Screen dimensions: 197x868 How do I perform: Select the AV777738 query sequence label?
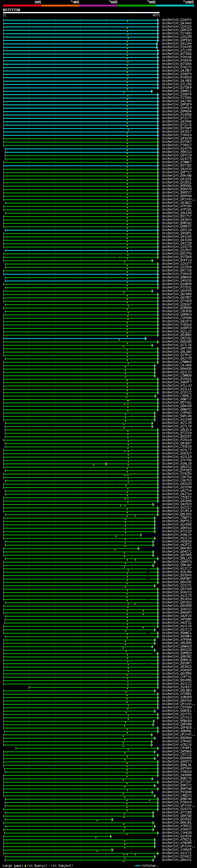coord(11,10)
